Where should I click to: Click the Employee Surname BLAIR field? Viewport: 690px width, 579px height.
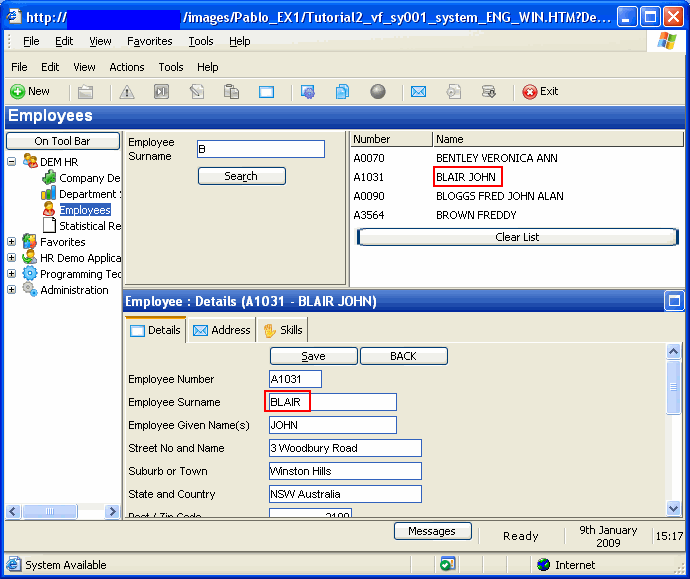point(333,402)
